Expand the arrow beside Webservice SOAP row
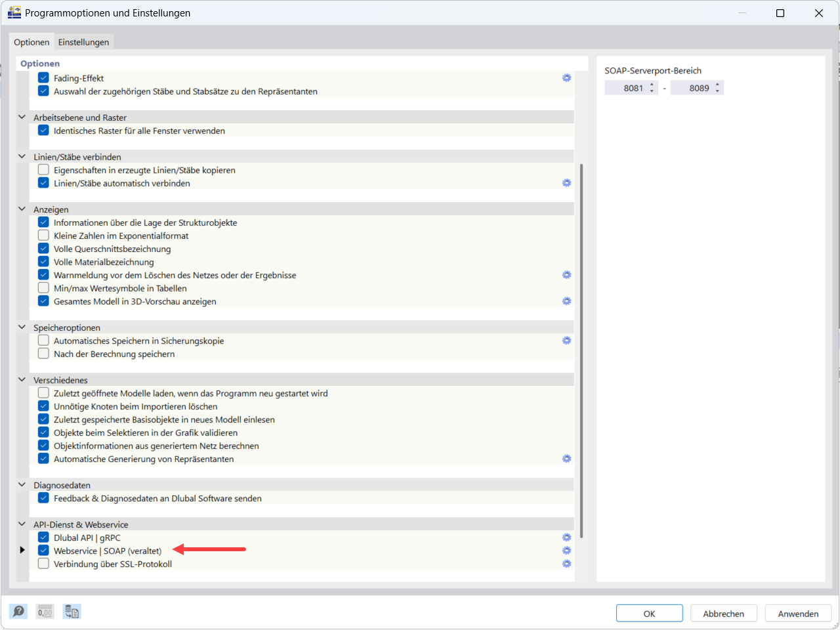Image resolution: width=840 pixels, height=630 pixels. click(22, 550)
